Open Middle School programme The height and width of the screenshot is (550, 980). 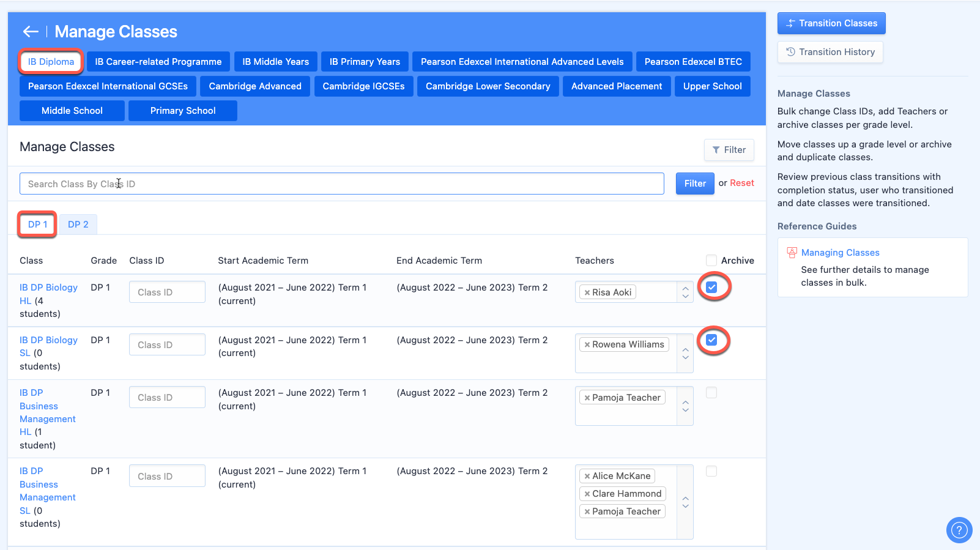pos(72,111)
